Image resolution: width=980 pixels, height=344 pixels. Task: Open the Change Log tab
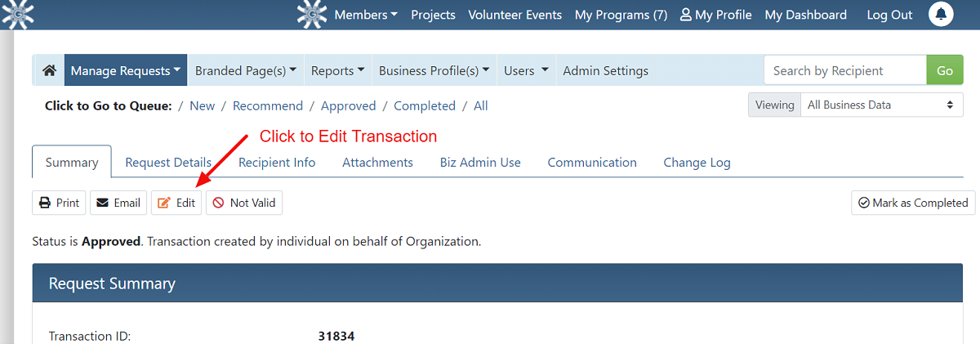point(697,162)
